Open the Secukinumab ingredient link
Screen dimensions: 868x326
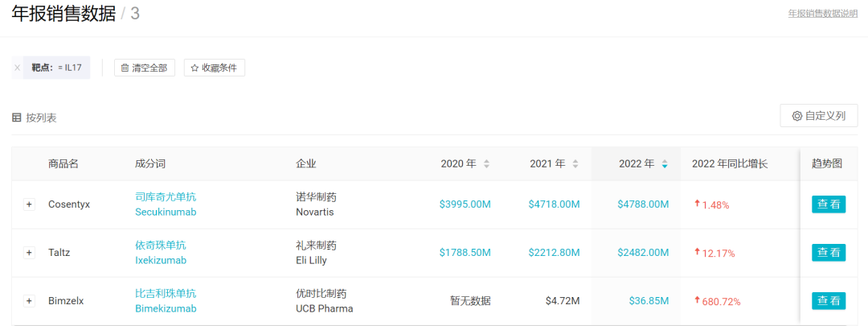166,213
